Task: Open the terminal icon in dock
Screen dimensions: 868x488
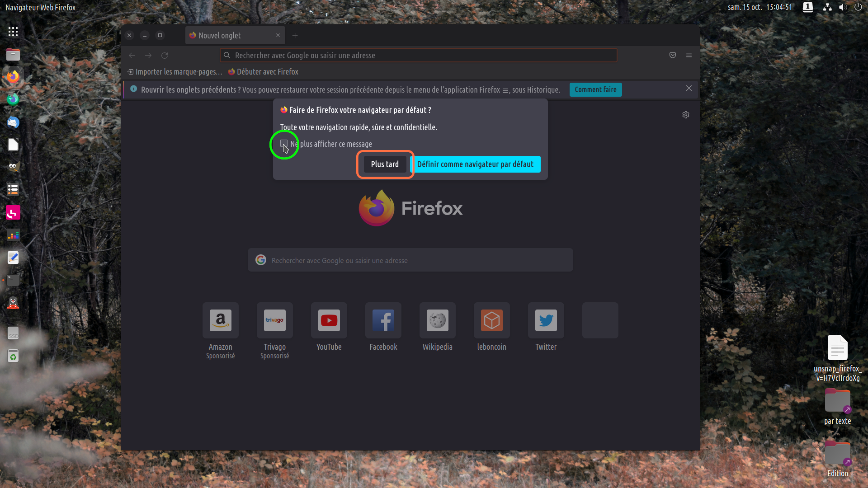Action: tap(13, 280)
